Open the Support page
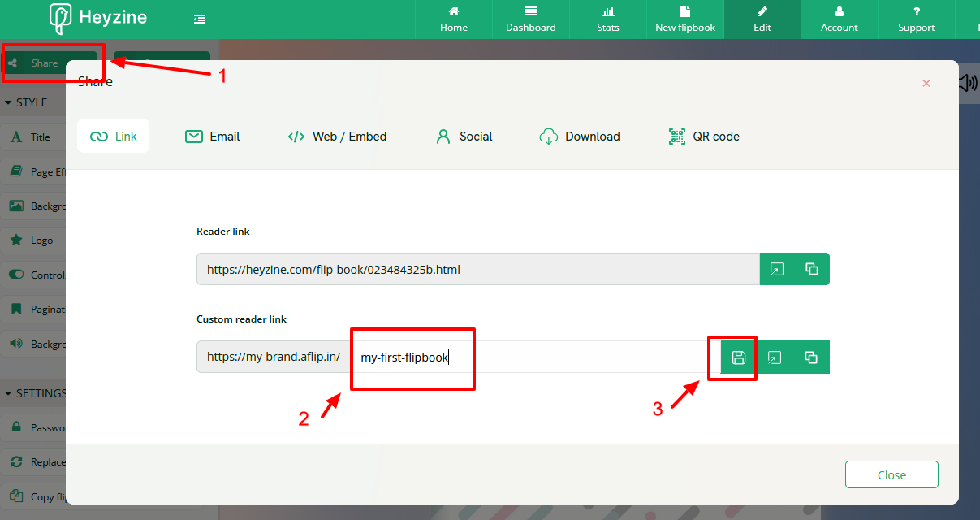Image resolution: width=980 pixels, height=520 pixels. pos(917,19)
